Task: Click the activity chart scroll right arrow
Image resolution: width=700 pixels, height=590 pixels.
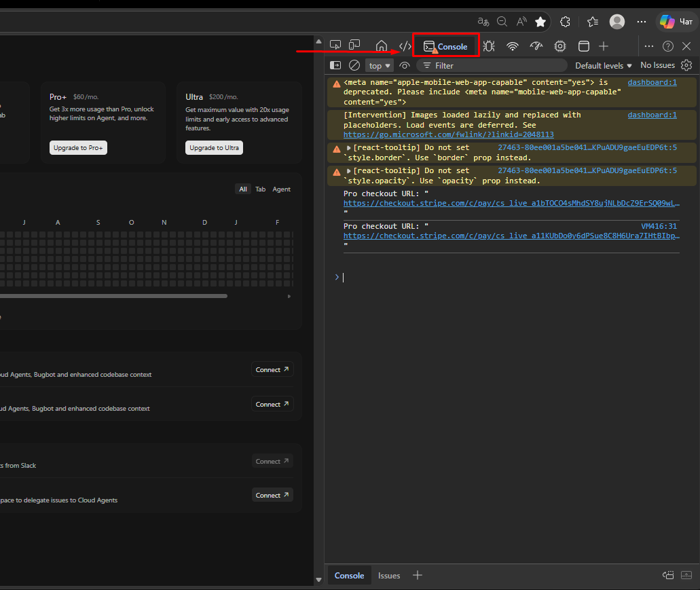Action: tap(289, 296)
